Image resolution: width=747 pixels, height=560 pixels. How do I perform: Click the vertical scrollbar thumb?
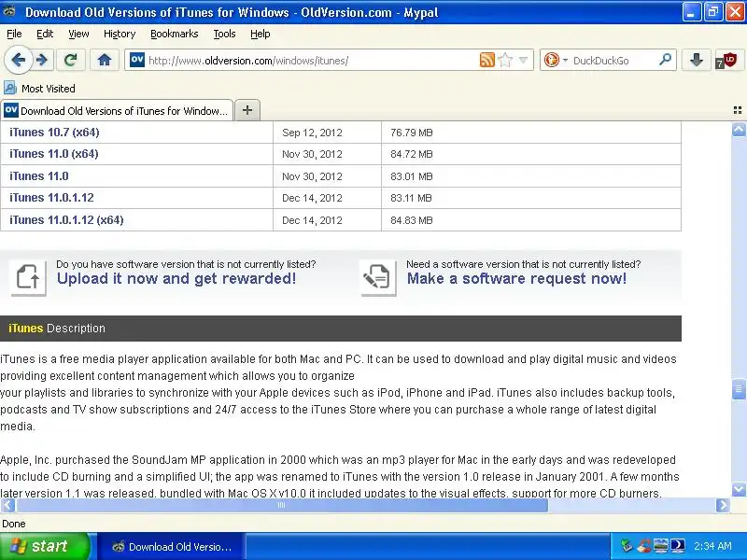coord(739,389)
